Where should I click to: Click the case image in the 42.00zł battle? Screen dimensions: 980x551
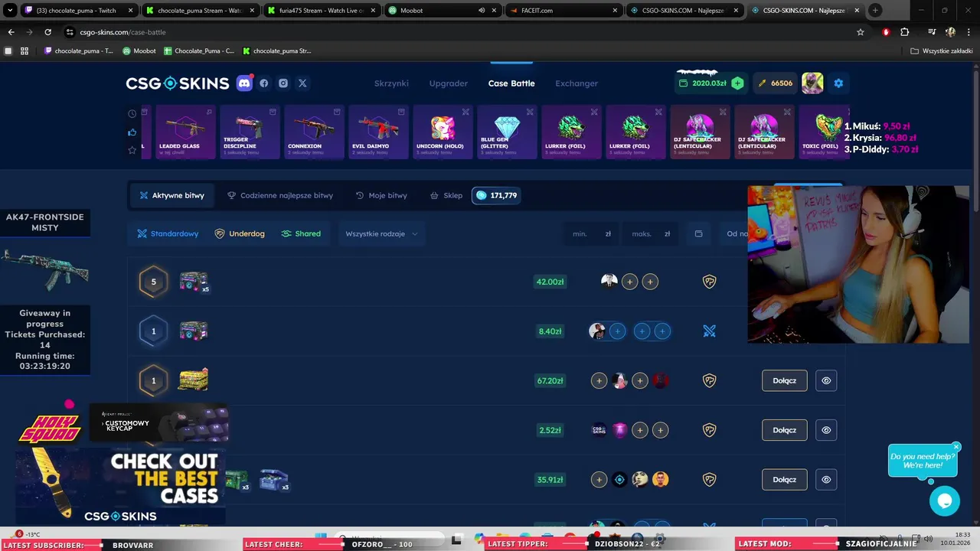tap(194, 282)
